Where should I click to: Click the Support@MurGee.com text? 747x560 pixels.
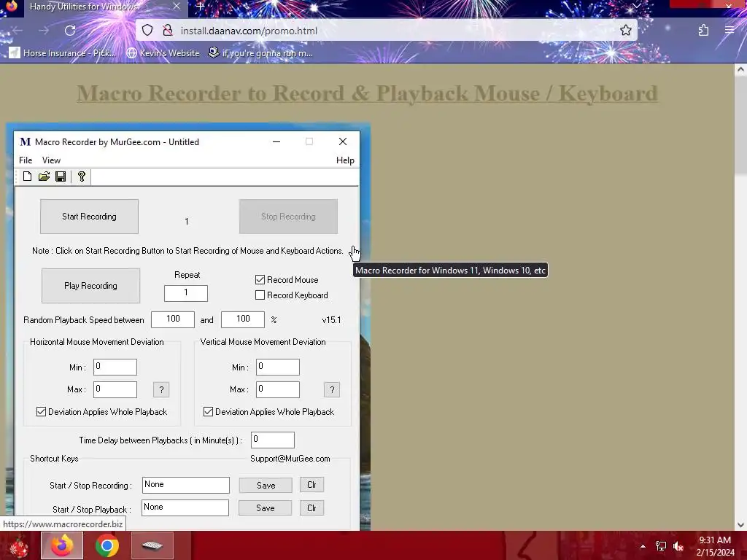click(x=290, y=459)
